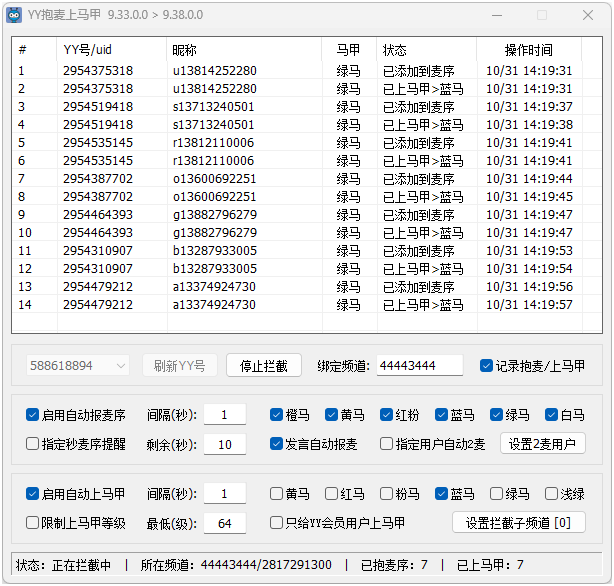Screen dimensions: 614x586
Task: Click the 报麦序 间隔(秒) input field
Action: [x=225, y=414]
